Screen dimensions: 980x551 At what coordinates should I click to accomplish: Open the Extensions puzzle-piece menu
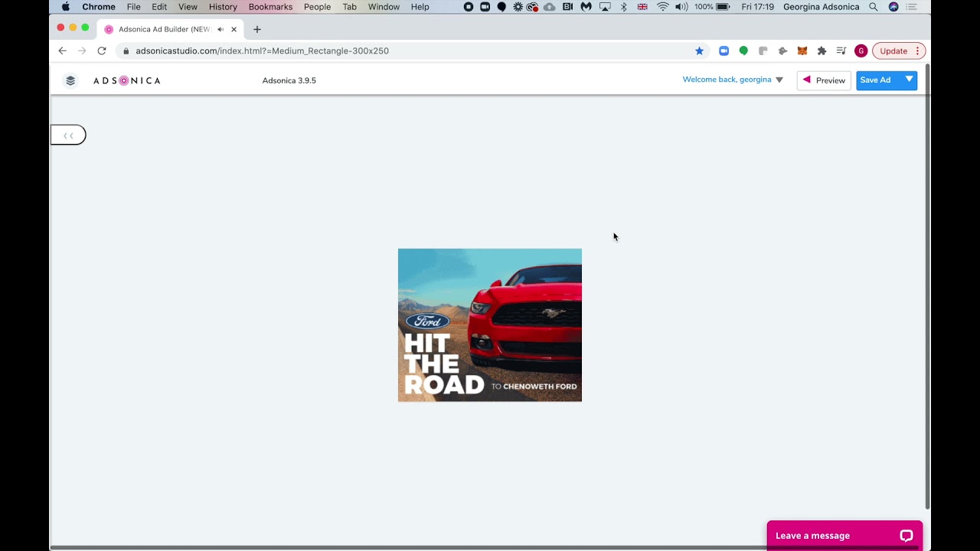[822, 51]
